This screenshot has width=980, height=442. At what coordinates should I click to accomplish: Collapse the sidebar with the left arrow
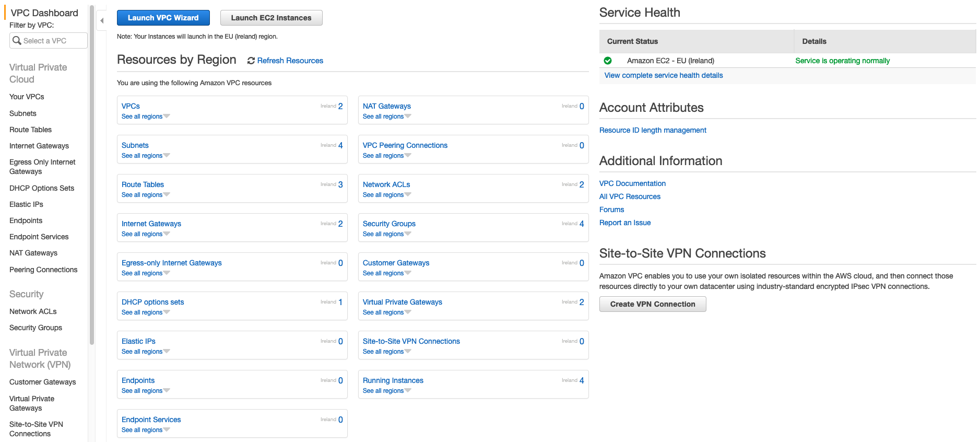[102, 21]
